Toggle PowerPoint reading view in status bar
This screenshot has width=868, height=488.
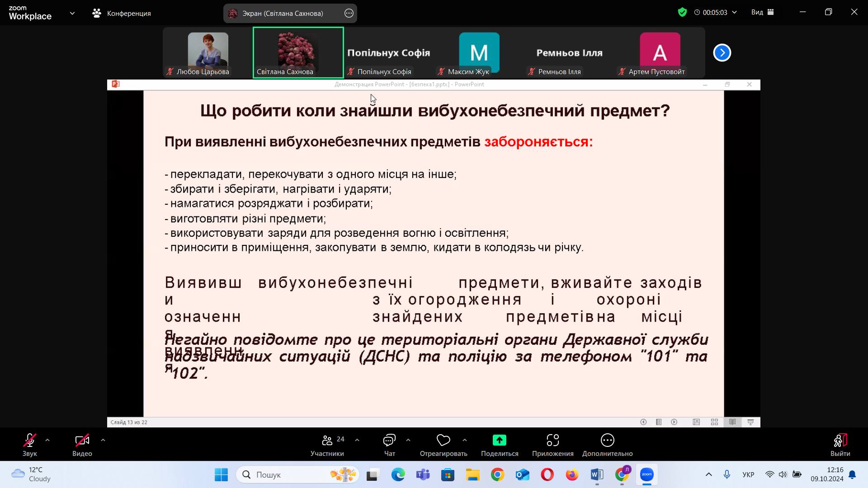click(732, 422)
